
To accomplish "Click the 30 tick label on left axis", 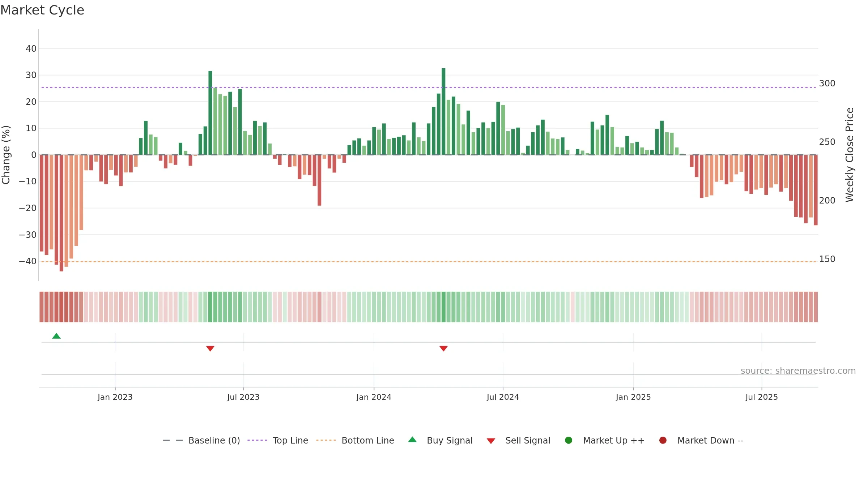I will pyautogui.click(x=31, y=75).
